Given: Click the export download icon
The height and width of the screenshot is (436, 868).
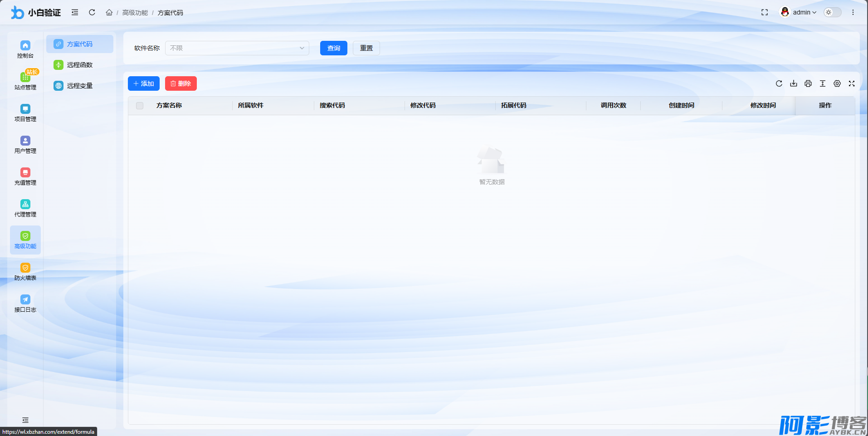Looking at the screenshot, I should 793,83.
